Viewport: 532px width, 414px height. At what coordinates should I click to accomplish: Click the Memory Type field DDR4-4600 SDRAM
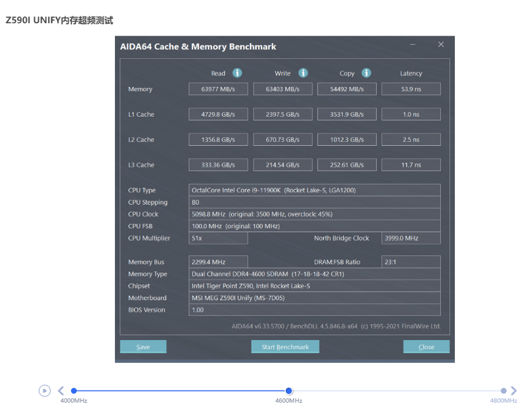point(315,274)
